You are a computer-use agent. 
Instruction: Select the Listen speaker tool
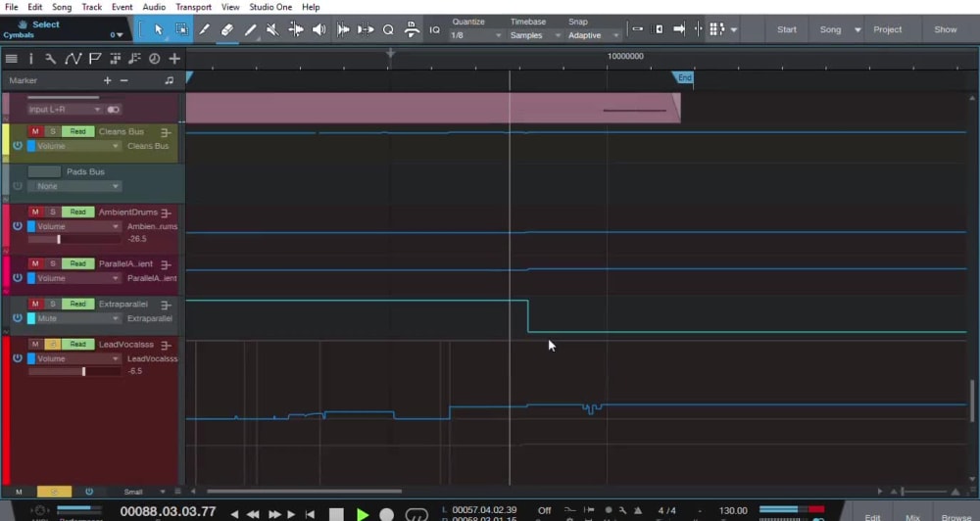point(318,29)
